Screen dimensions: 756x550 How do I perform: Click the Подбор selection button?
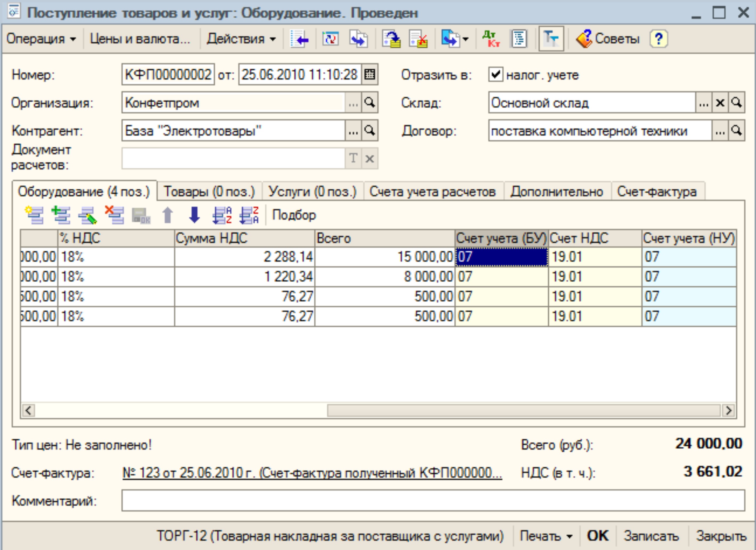click(294, 215)
